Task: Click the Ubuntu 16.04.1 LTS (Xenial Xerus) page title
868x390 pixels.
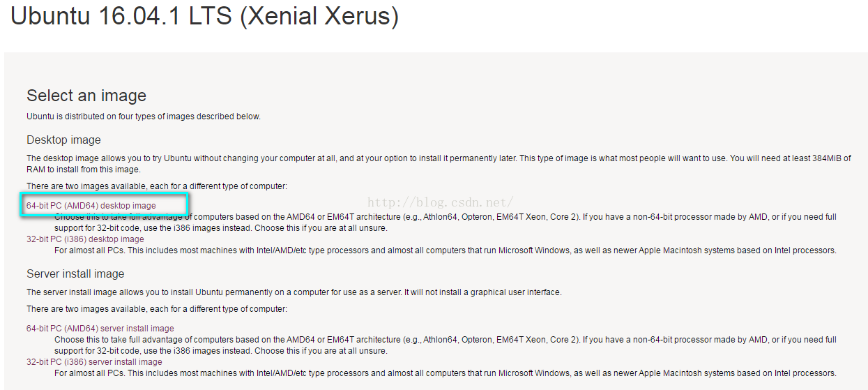Action: pyautogui.click(x=204, y=15)
